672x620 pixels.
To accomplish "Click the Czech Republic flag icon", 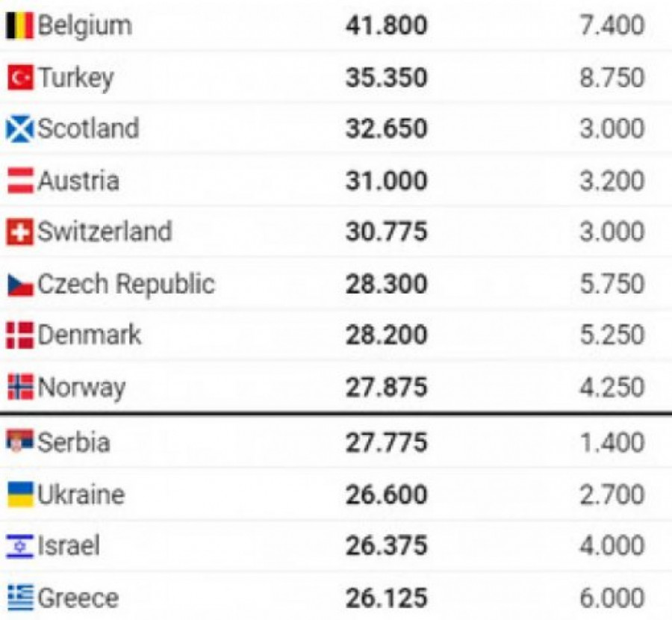I will [20, 285].
